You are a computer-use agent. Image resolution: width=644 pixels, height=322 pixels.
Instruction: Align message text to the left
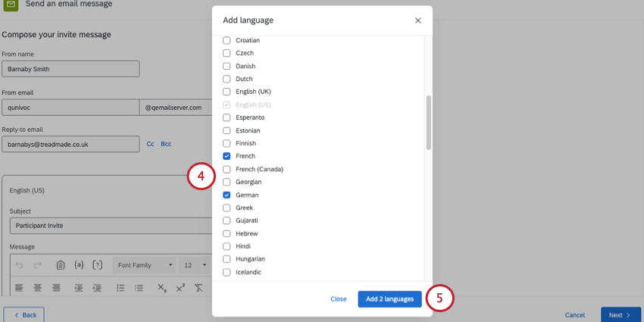click(19, 288)
